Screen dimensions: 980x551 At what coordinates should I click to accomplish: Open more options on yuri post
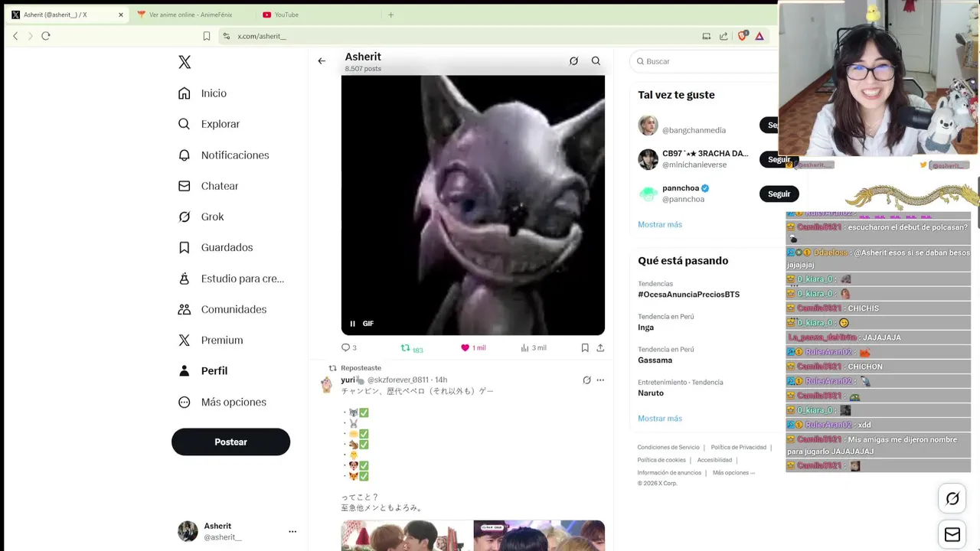600,380
